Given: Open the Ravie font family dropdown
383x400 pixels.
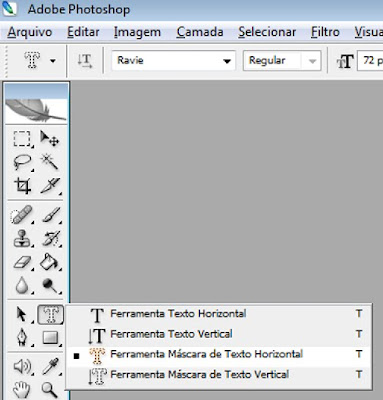Looking at the screenshot, I should 173,61.
